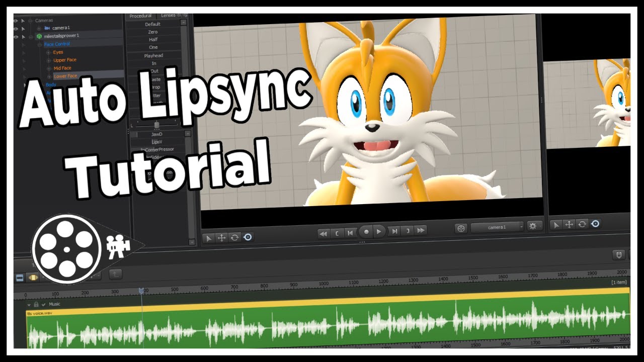Collapse the Face Control group
The width and height of the screenshot is (644, 362).
coord(40,44)
